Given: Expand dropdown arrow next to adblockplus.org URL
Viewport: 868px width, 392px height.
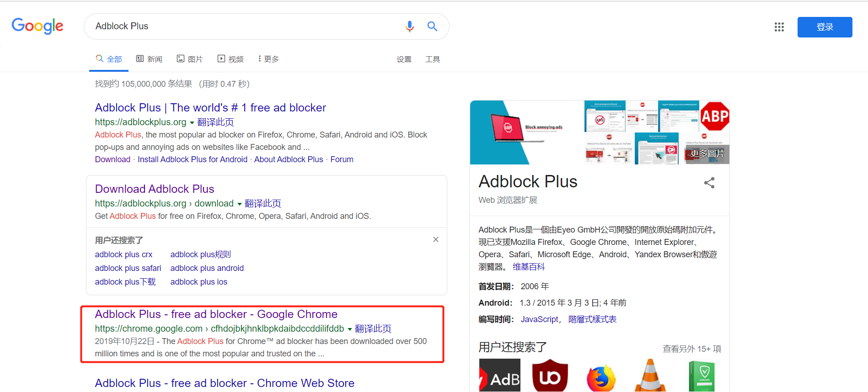Looking at the screenshot, I should pyautogui.click(x=192, y=122).
